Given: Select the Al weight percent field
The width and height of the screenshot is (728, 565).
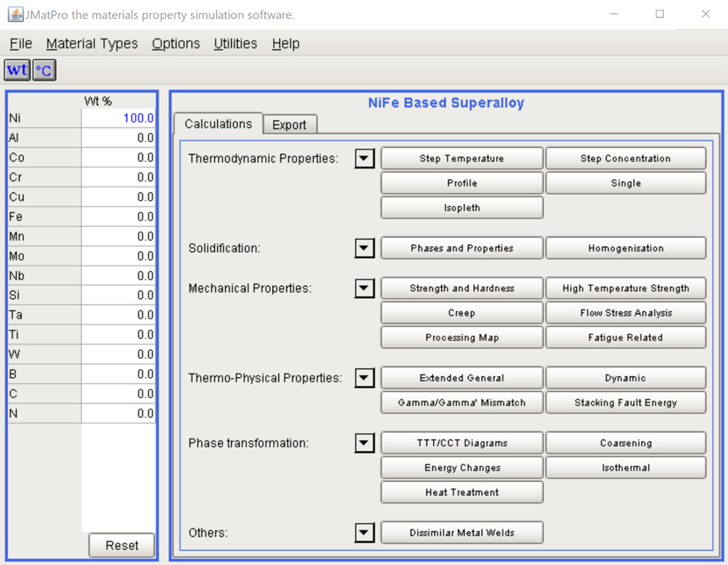Looking at the screenshot, I should pyautogui.click(x=119, y=137).
